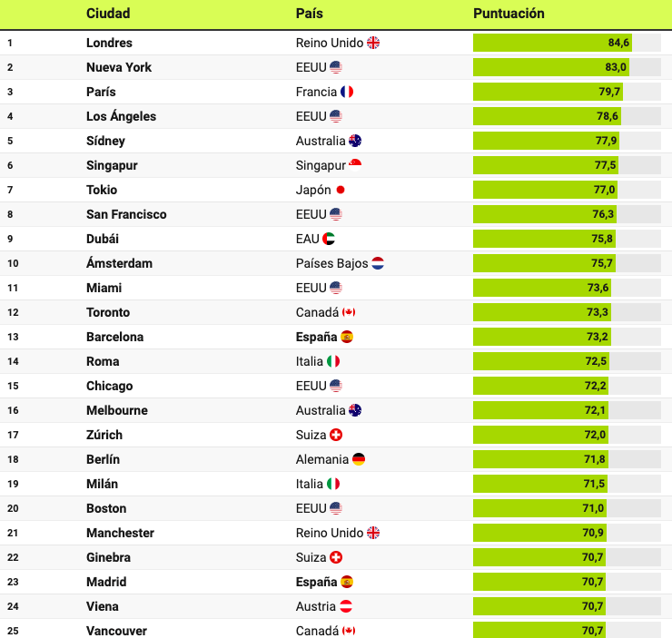This screenshot has width=672, height=638.
Task: Click the Singapore flag icon in row 6
Action: (x=355, y=165)
